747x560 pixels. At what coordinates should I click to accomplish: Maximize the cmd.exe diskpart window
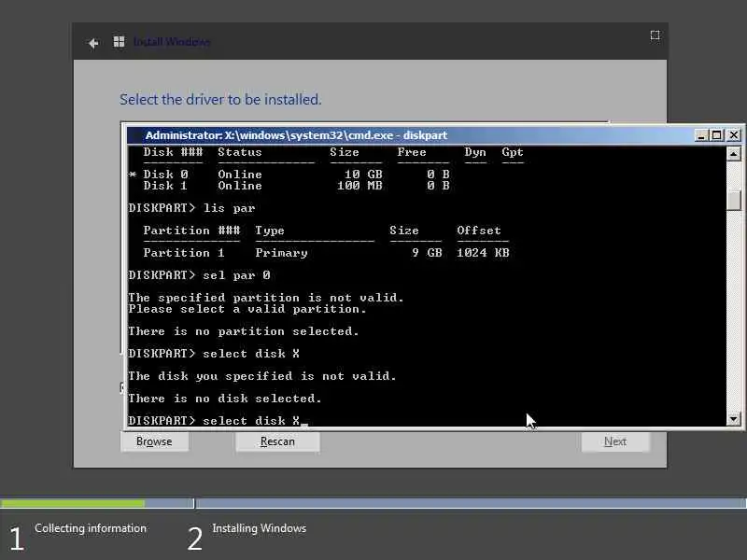click(716, 135)
